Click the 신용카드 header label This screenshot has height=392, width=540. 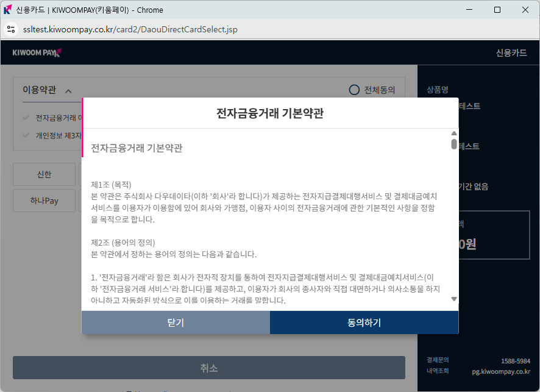tap(511, 53)
